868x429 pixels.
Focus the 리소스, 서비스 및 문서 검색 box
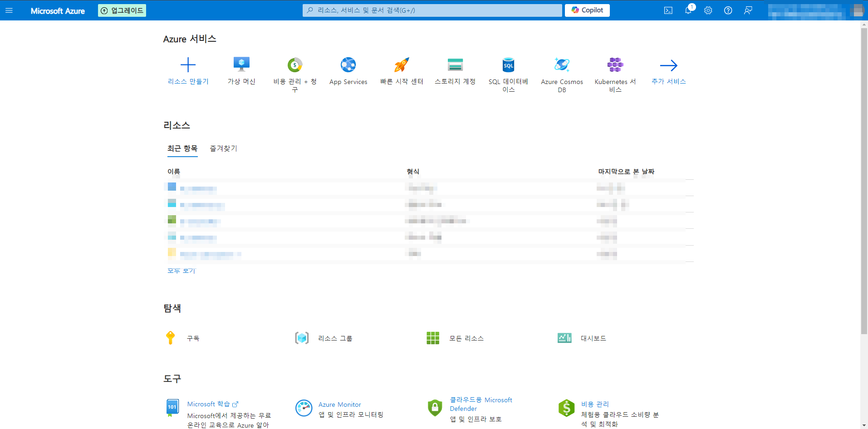pyautogui.click(x=432, y=10)
